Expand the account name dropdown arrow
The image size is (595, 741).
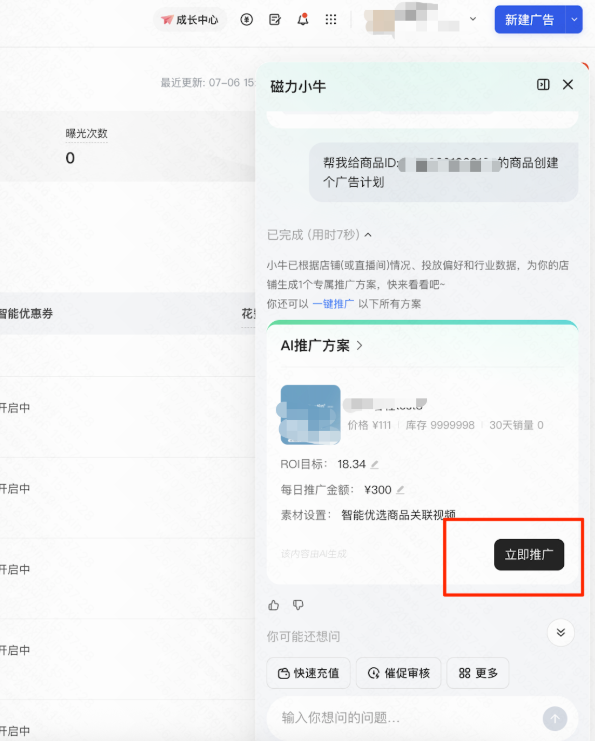pyautogui.click(x=473, y=19)
